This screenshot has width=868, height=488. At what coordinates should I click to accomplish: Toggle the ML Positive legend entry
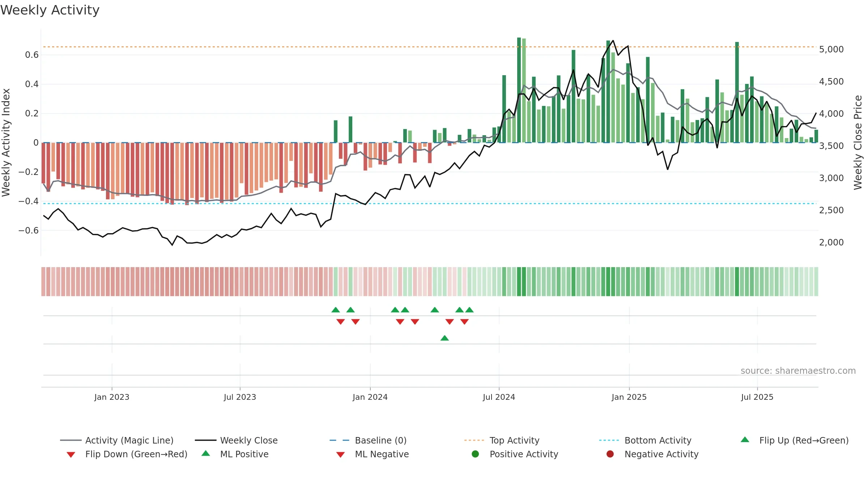(x=235, y=454)
